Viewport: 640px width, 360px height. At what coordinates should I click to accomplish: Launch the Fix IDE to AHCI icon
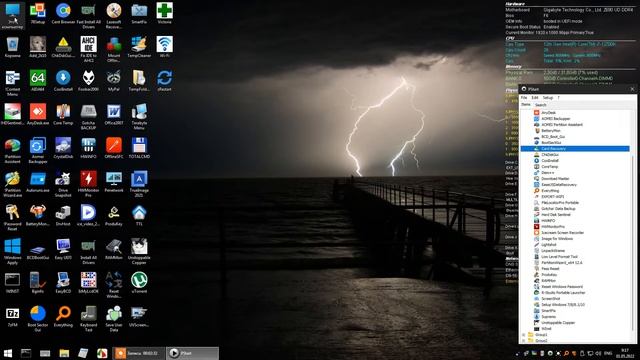[89, 49]
